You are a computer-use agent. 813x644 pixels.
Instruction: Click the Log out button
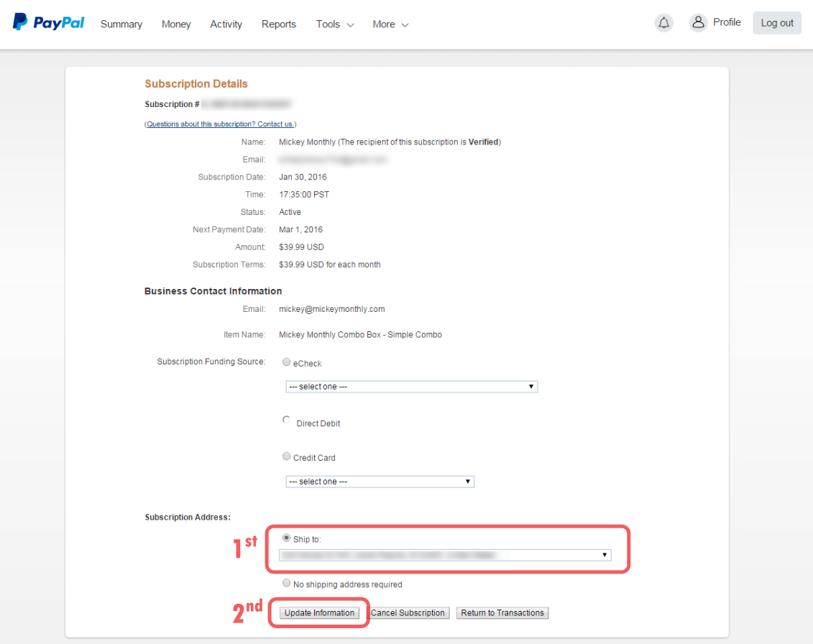(777, 23)
